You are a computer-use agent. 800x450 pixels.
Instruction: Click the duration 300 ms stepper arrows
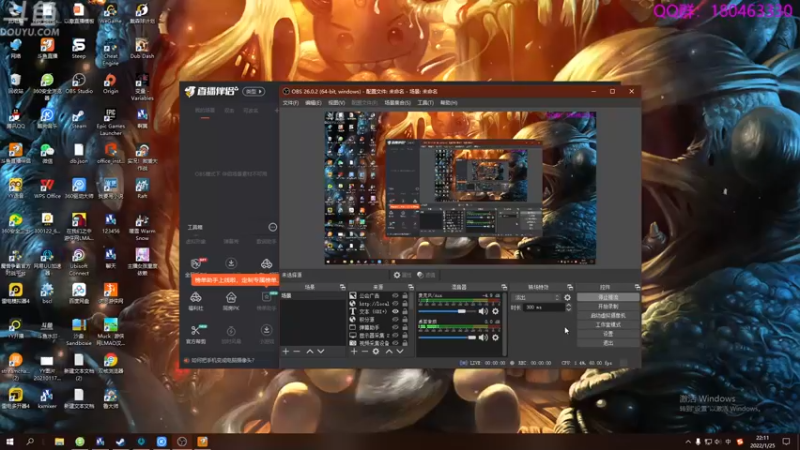(568, 307)
